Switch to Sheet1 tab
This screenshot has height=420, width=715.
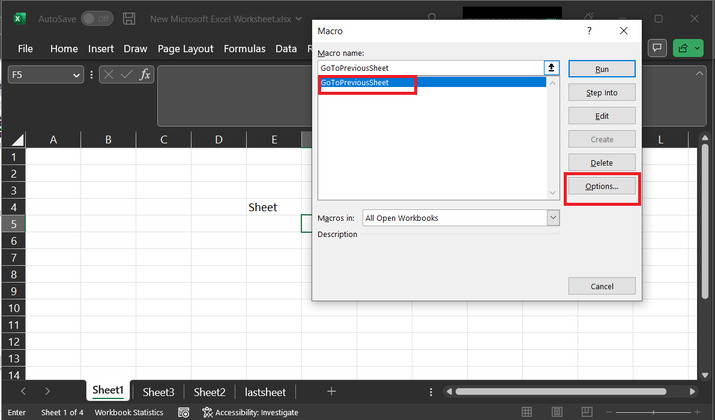coord(108,390)
